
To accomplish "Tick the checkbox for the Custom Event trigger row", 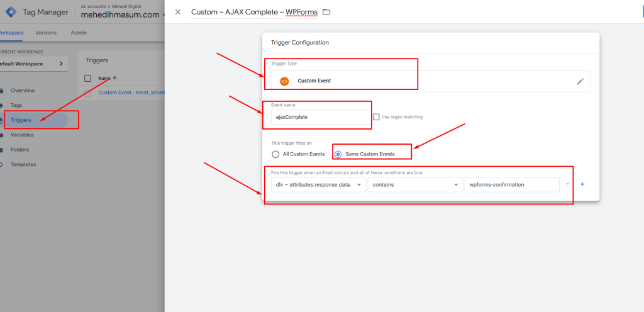I will coord(87,92).
